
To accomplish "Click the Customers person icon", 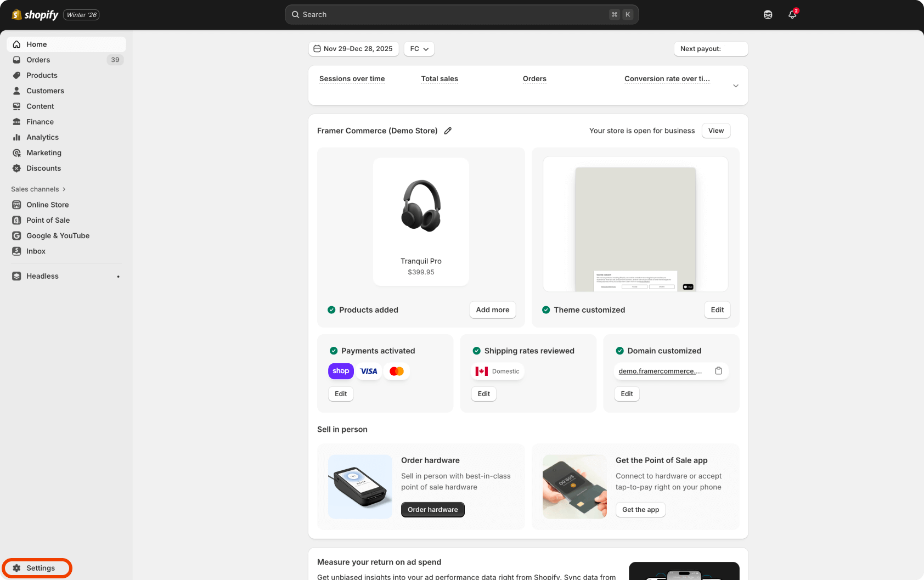I will [17, 91].
